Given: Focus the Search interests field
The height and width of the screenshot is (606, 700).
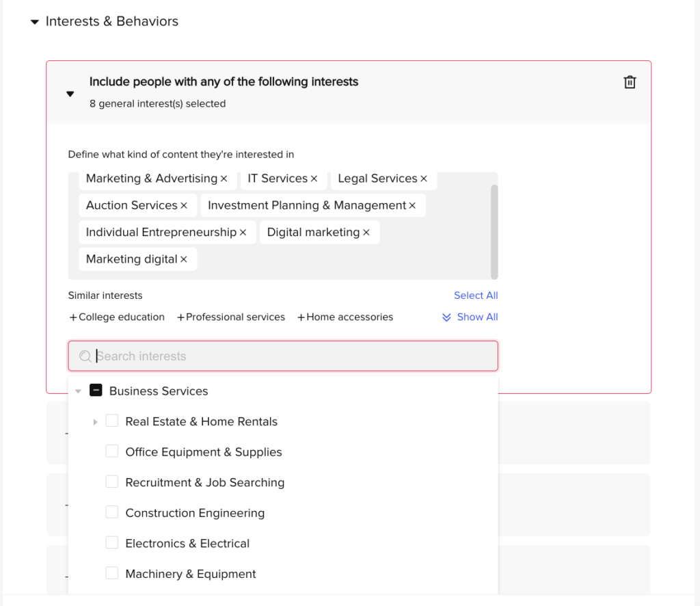Looking at the screenshot, I should [x=283, y=356].
